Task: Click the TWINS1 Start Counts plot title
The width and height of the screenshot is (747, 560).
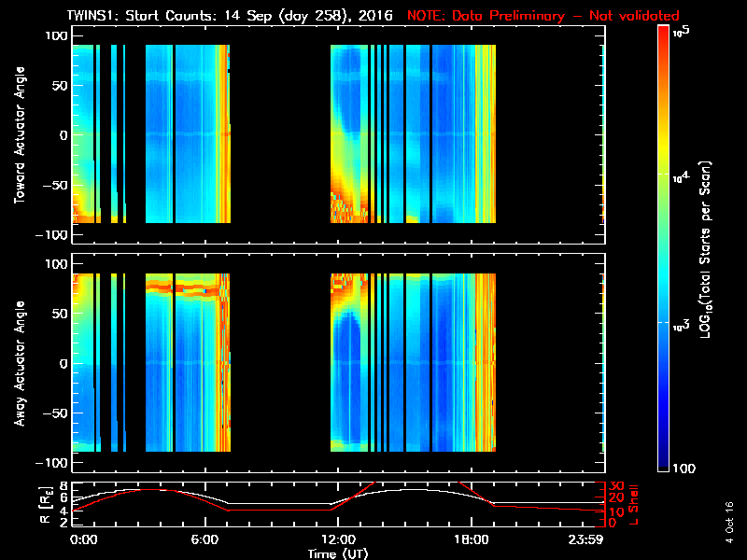Action: pos(232,16)
